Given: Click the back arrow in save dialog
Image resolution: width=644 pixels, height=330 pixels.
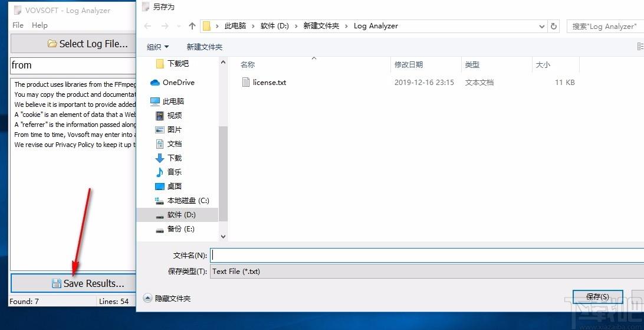Looking at the screenshot, I should pos(148,26).
